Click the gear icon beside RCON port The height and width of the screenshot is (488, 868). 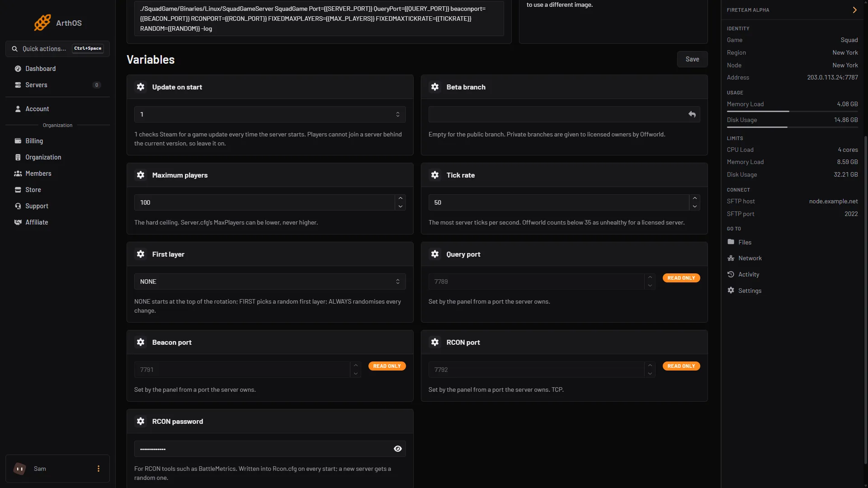tap(435, 342)
